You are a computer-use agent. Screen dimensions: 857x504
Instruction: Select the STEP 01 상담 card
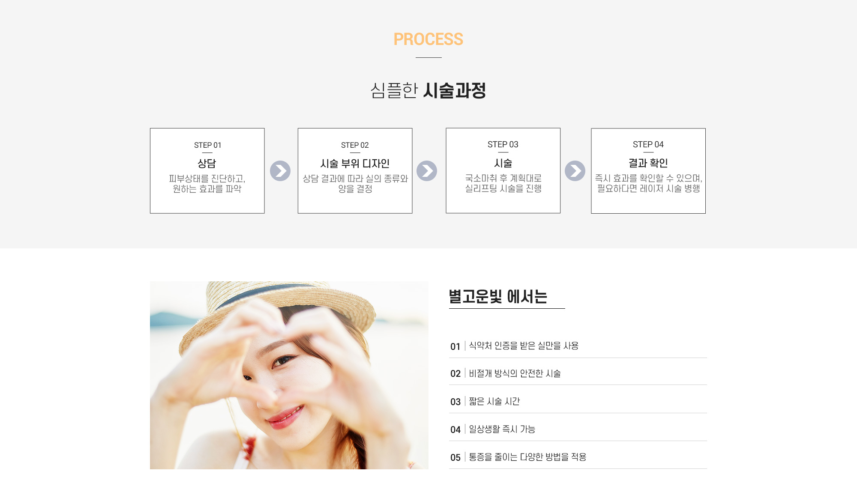[207, 171]
